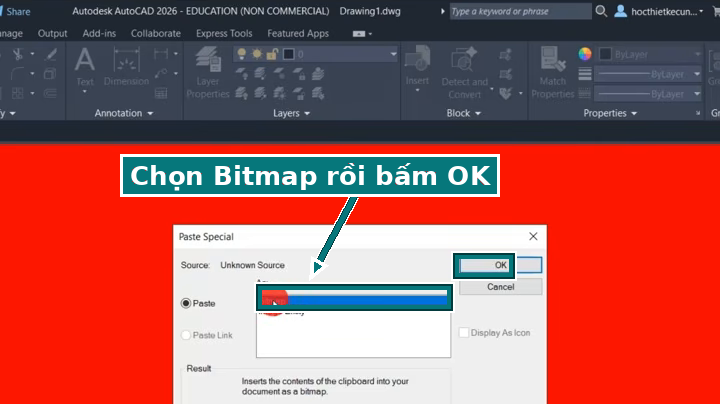
Task: Expand the Block panel
Action: click(x=463, y=113)
